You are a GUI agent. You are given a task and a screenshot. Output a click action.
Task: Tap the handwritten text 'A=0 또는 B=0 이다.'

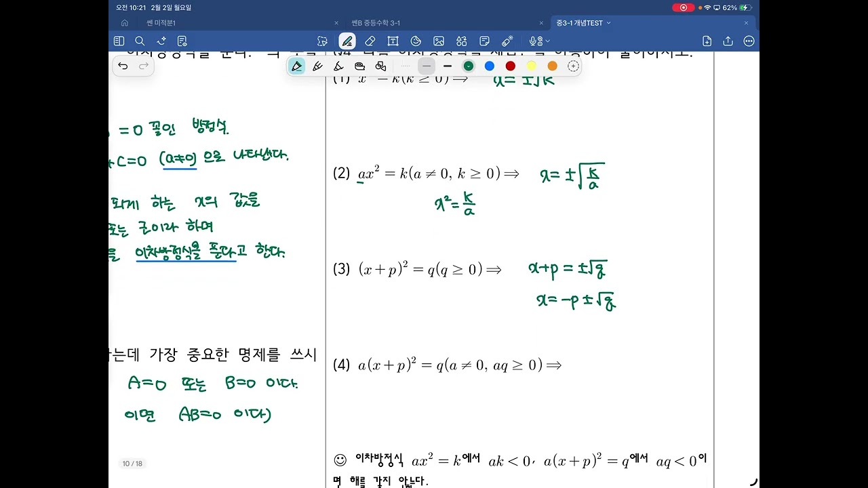213,384
